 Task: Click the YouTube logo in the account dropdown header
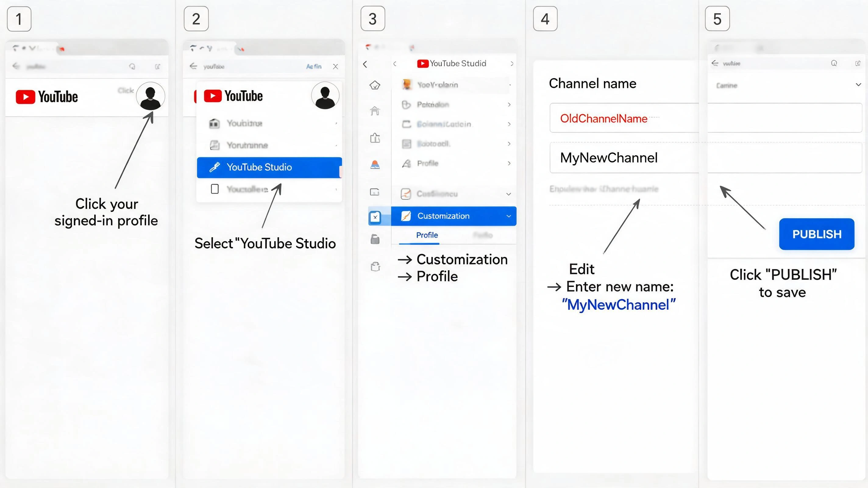point(233,96)
